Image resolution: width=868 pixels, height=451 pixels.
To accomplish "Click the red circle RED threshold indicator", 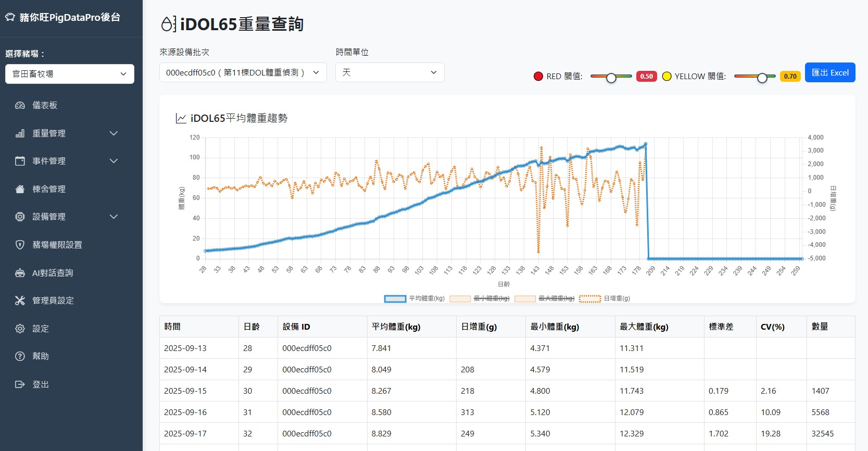I will tap(538, 77).
